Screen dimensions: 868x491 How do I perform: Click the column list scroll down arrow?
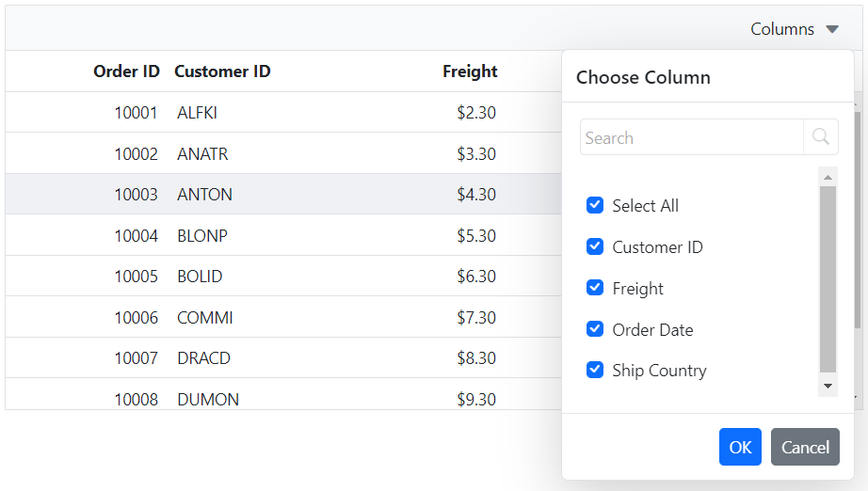[x=828, y=386]
